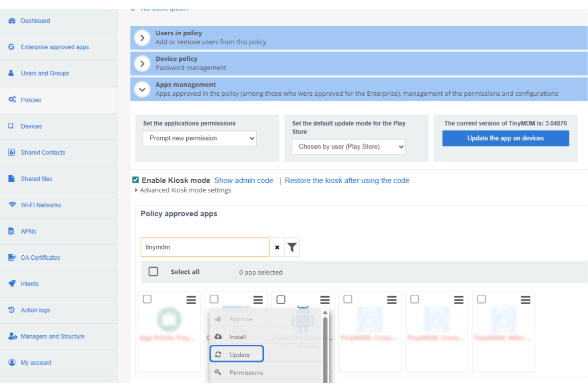Choose Install in the context menu
The width and height of the screenshot is (588, 392).
tap(265, 337)
